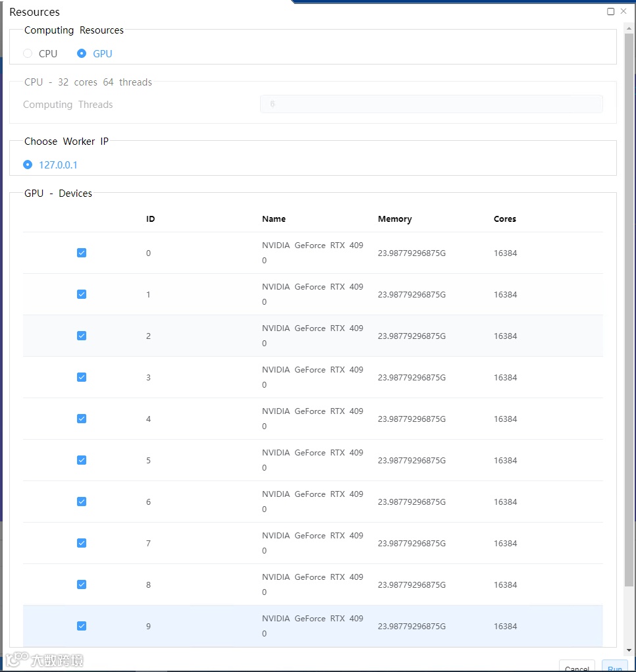The image size is (636, 672).
Task: Uncheck GPU device ID 0 checkbox
Action: (x=82, y=253)
